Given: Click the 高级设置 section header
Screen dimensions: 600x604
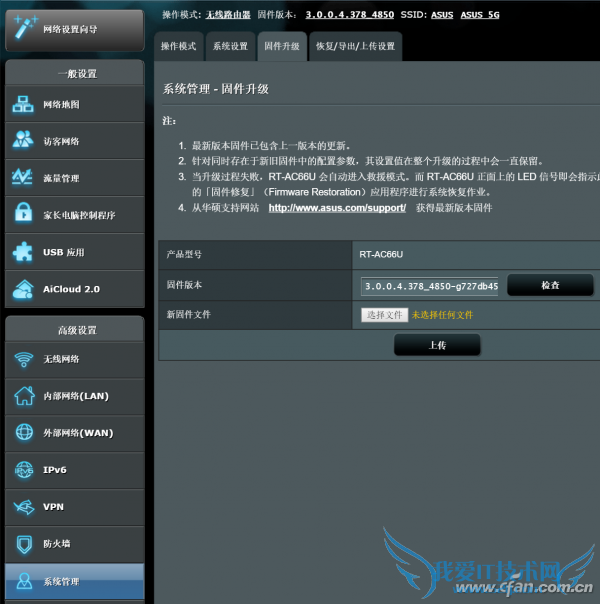Looking at the screenshot, I should (75, 330).
